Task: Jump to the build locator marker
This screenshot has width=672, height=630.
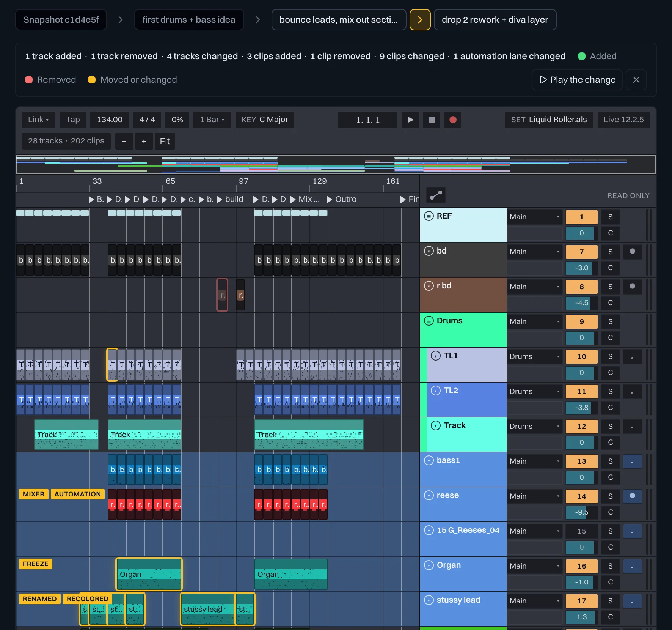Action: click(x=230, y=199)
